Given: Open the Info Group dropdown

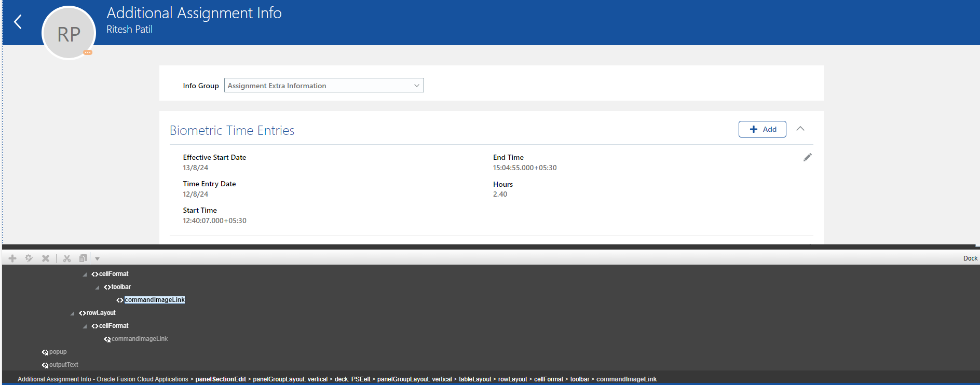Looking at the screenshot, I should coord(324,86).
